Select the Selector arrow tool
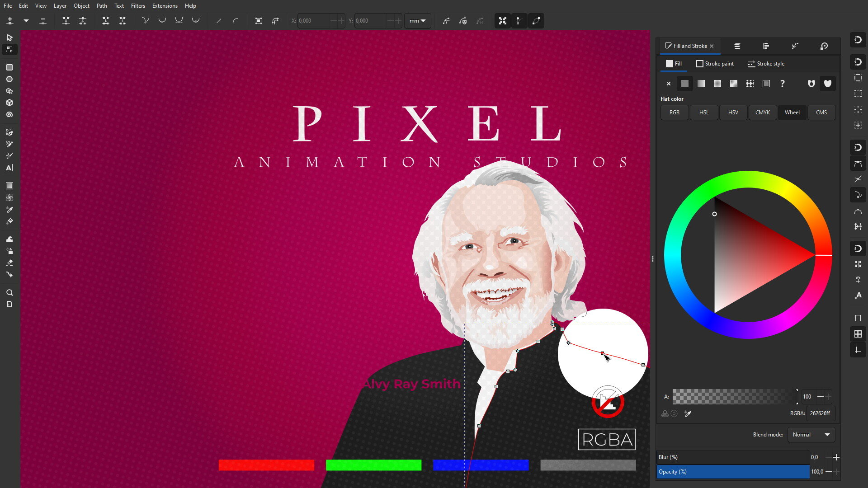Image resolution: width=868 pixels, height=488 pixels. point(9,38)
